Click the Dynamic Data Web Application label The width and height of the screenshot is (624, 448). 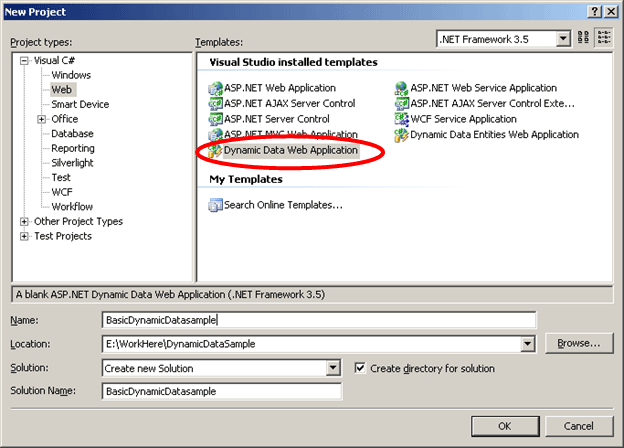tap(291, 150)
